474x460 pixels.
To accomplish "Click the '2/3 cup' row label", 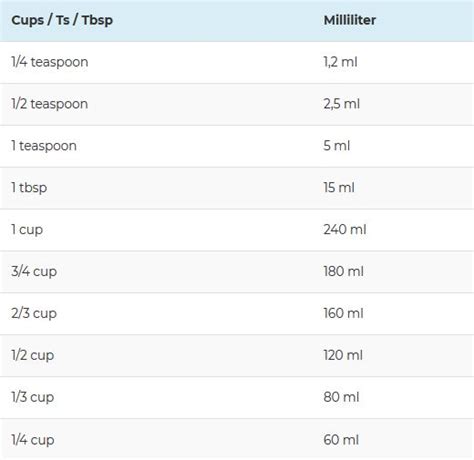I will pos(34,314).
